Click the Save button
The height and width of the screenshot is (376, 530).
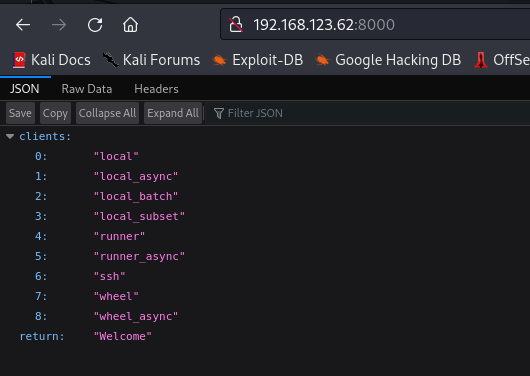pos(20,113)
